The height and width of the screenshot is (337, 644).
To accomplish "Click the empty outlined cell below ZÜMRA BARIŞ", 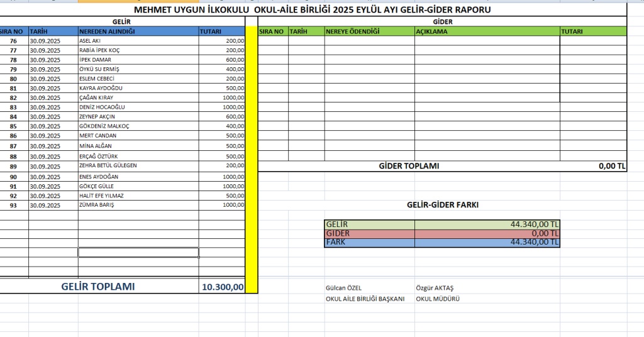I will (x=138, y=252).
